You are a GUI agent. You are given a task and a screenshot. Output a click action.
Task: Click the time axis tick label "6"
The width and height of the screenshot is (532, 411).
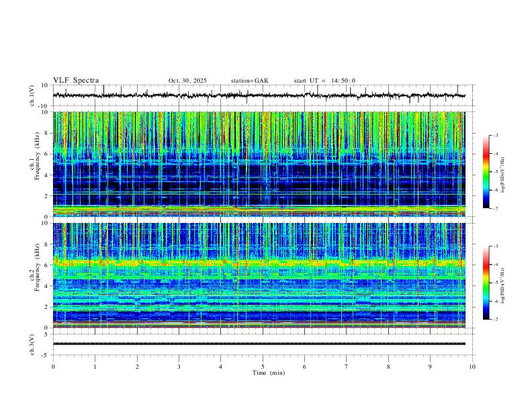pyautogui.click(x=304, y=367)
